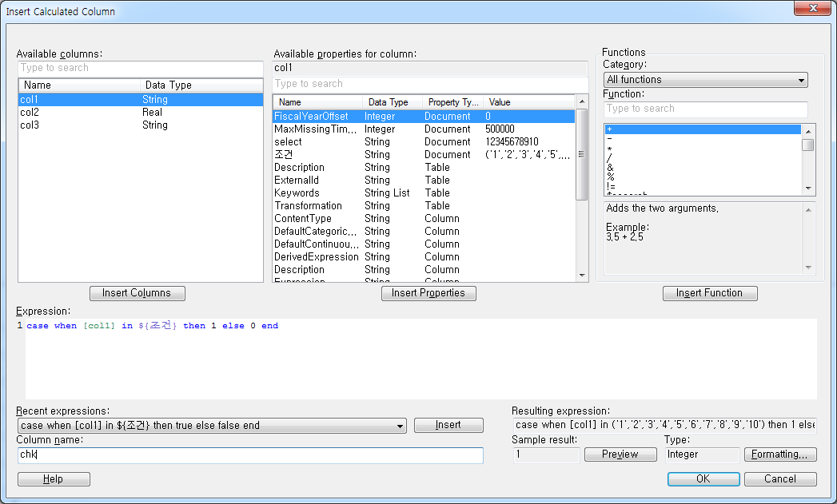This screenshot has width=837, height=504.
Task: Select the != function in the list
Action: click(x=703, y=187)
